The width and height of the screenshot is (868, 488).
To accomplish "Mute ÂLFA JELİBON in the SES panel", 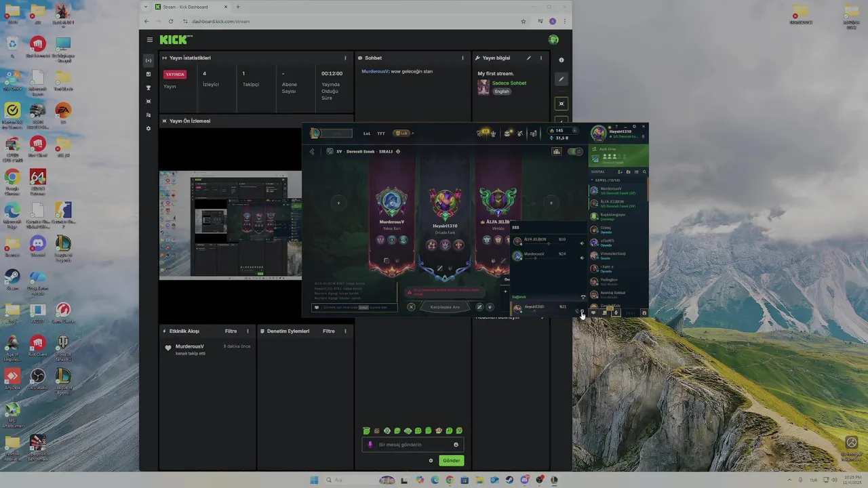I will [x=582, y=243].
